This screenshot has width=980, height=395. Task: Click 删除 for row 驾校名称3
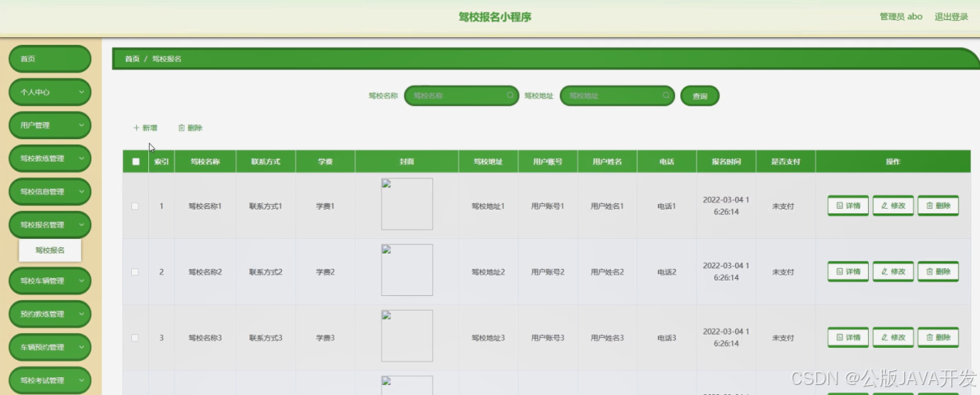tap(938, 337)
